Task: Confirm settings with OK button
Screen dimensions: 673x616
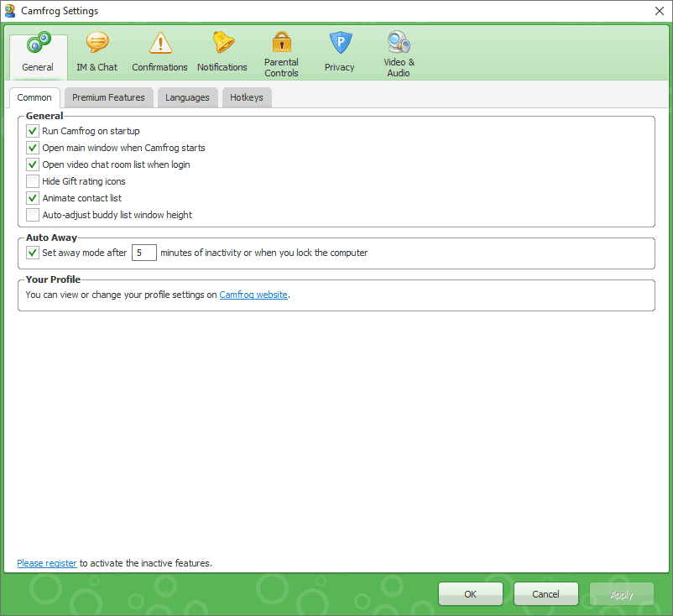Action: 471,594
